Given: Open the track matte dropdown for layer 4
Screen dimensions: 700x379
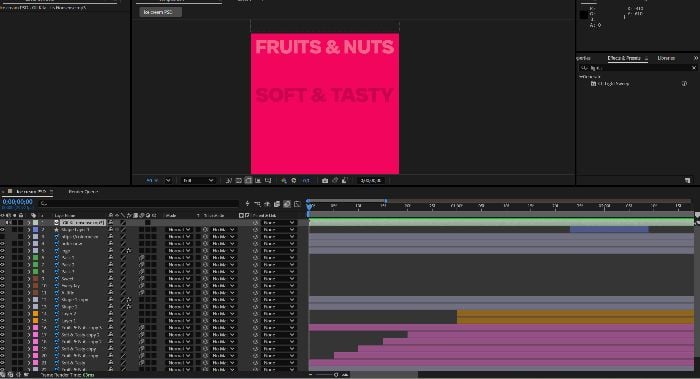Looking at the screenshot, I should (223, 244).
